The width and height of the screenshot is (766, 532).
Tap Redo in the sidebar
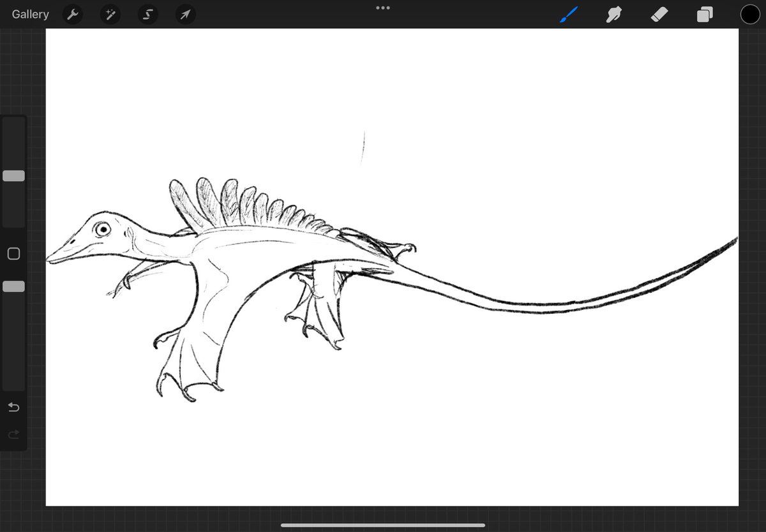(x=13, y=434)
